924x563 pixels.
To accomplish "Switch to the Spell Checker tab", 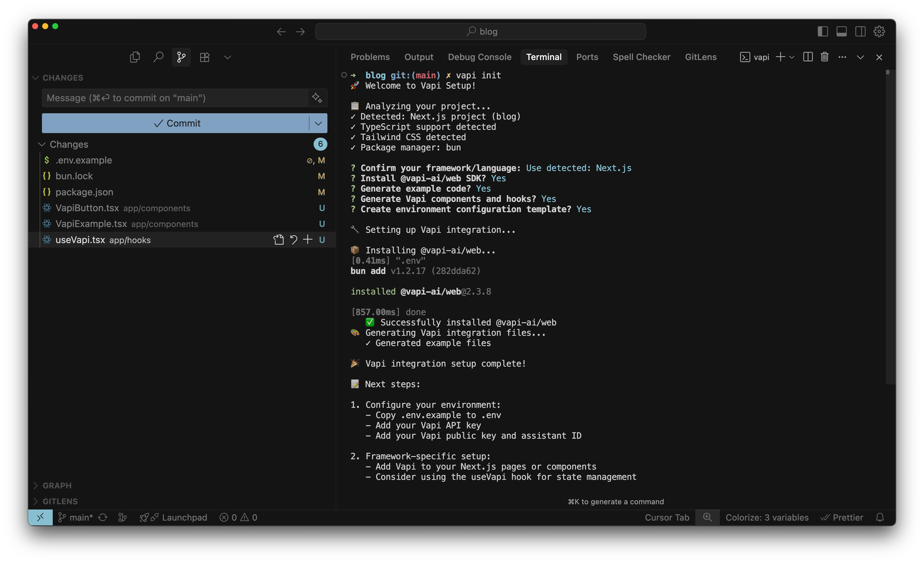I will [641, 57].
